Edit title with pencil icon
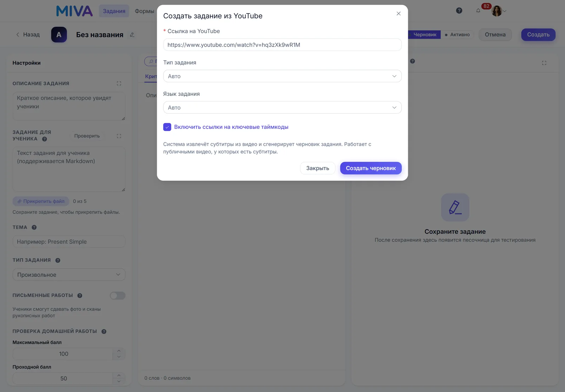This screenshot has height=392, width=565. [132, 35]
